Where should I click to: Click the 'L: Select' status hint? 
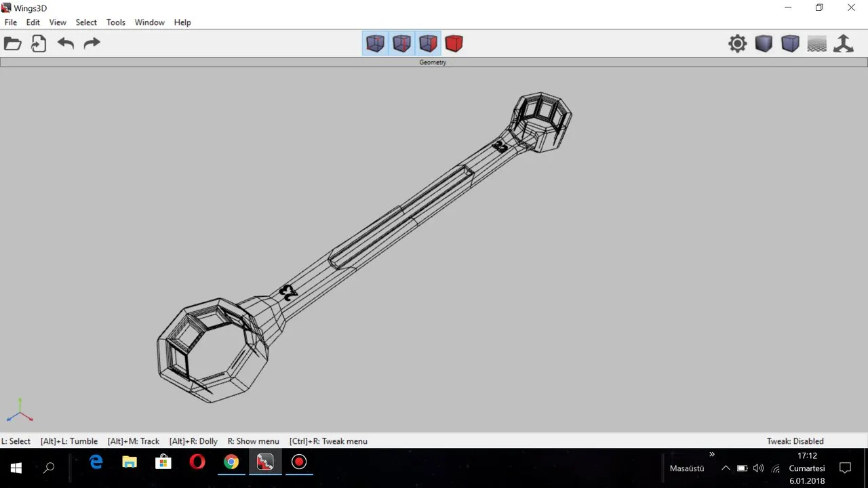pyautogui.click(x=16, y=441)
